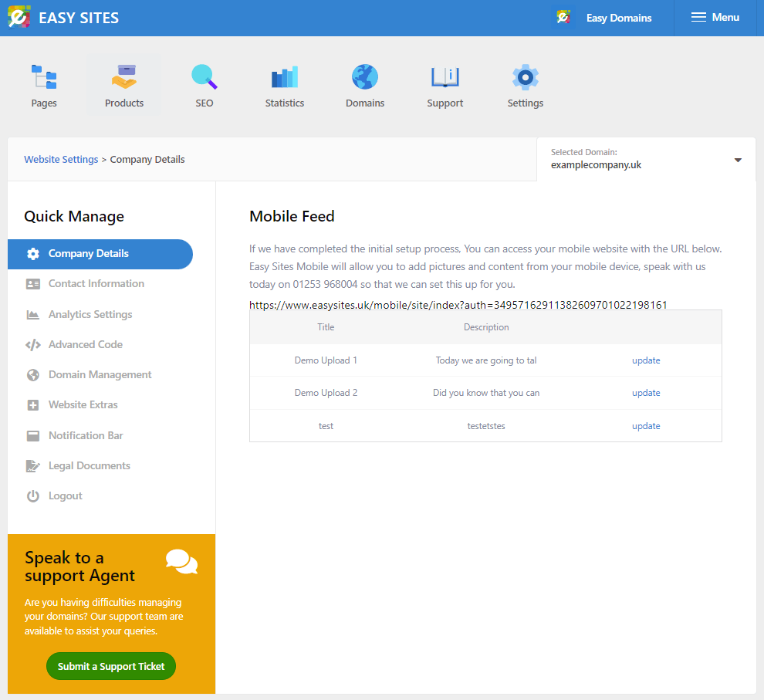Go to Analytics Settings
The width and height of the screenshot is (764, 700).
90,315
